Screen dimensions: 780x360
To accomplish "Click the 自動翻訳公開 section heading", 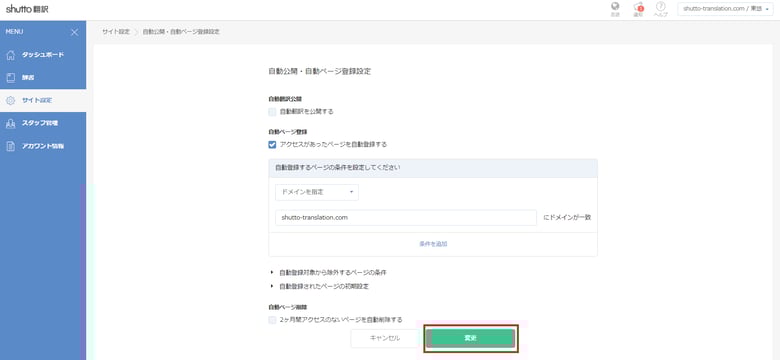I will point(285,99).
